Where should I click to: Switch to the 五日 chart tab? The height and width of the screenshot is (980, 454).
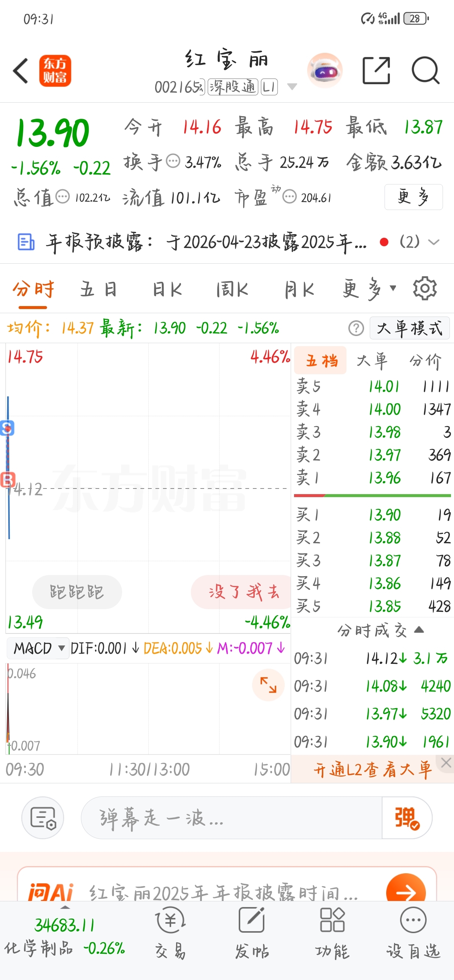point(98,290)
